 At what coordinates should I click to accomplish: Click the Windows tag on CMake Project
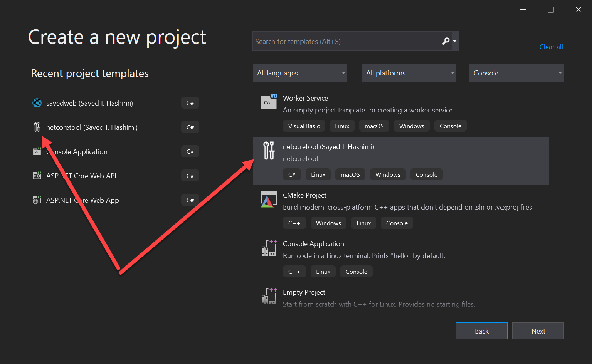(x=328, y=223)
